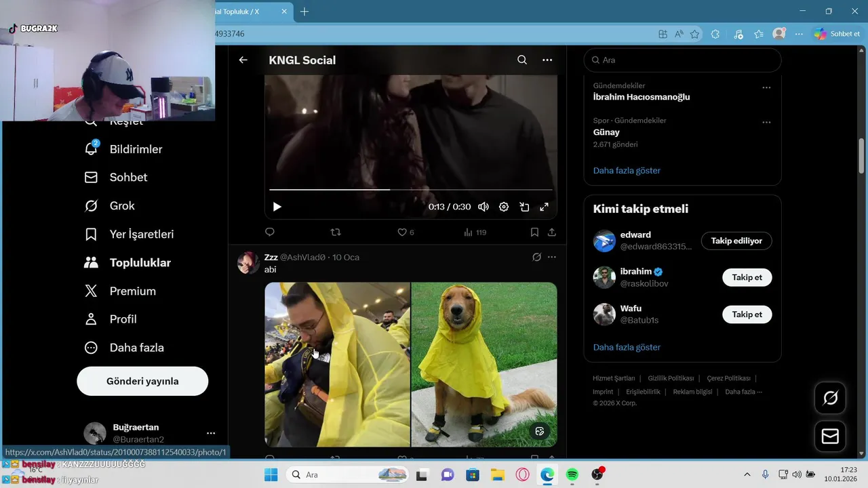868x488 pixels.
Task: Open Spotify from taskbar
Action: coord(572,474)
